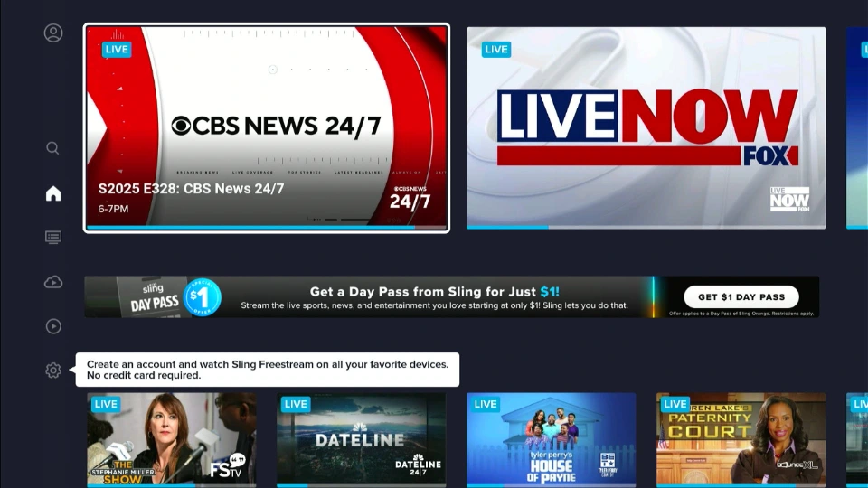Click the CBS News 24/7 progress bar

coord(266,227)
